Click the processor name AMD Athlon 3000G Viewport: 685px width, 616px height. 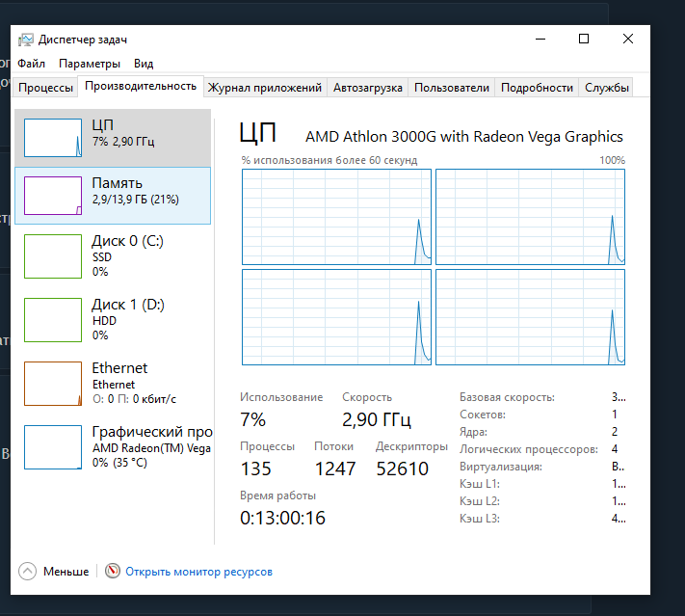[464, 137]
